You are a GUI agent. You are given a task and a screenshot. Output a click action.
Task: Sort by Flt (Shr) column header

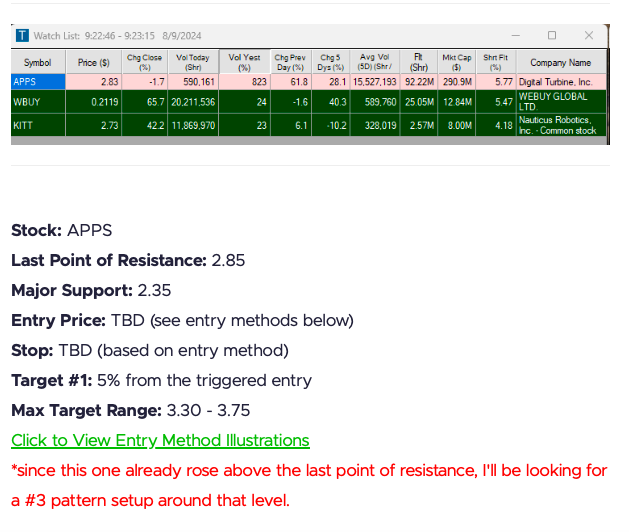click(418, 63)
